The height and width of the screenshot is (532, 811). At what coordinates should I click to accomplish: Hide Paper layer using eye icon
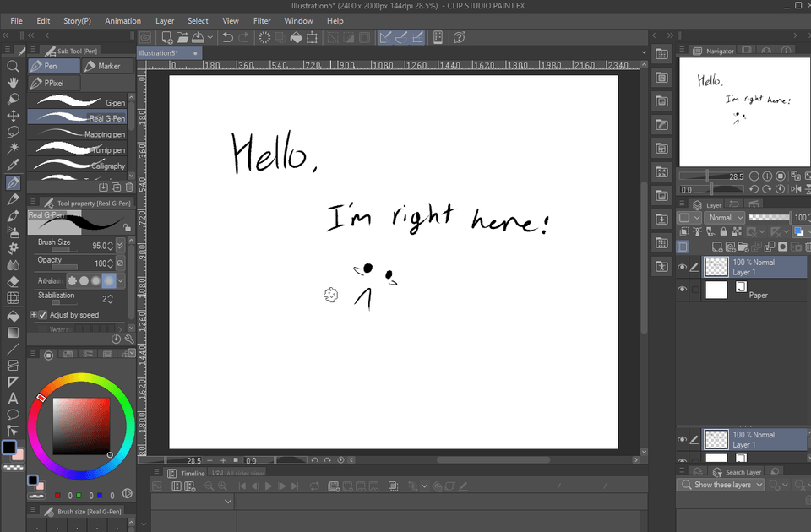[x=683, y=289]
